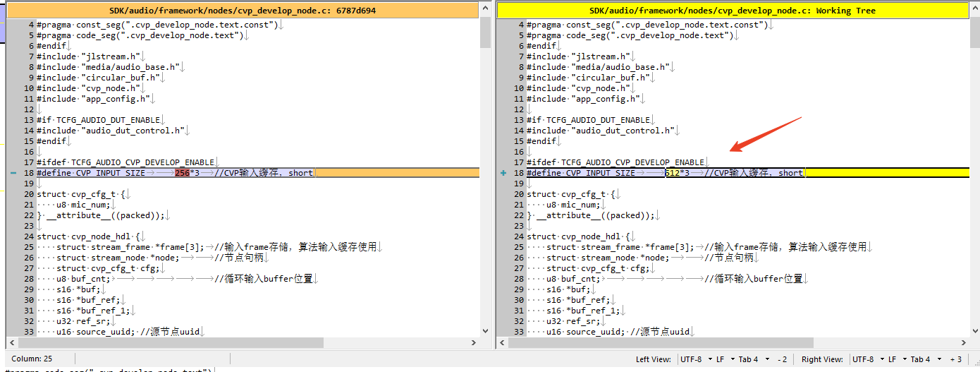Click left pane vertical scrollbar down arrow
The image size is (980, 372).
pyautogui.click(x=485, y=330)
